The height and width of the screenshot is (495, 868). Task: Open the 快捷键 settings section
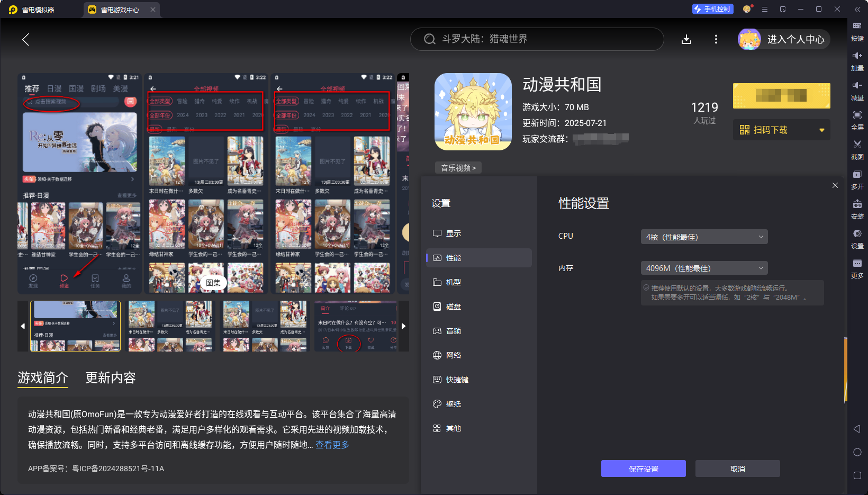(479, 380)
